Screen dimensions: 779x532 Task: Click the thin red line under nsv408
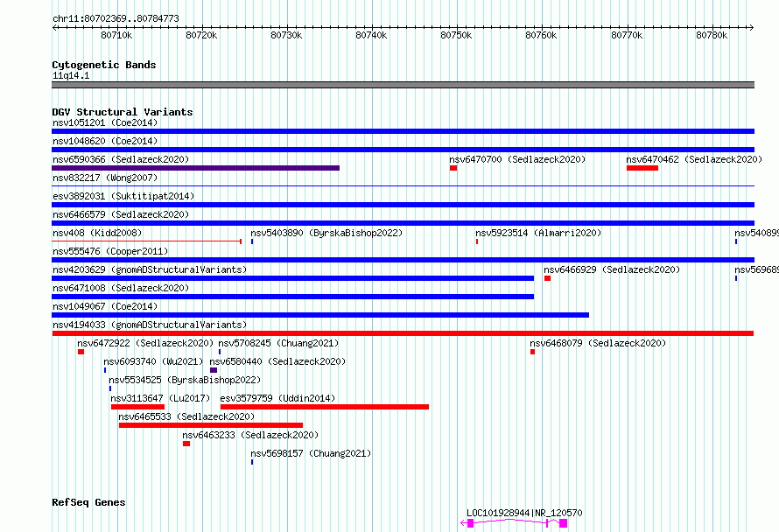pyautogui.click(x=146, y=241)
